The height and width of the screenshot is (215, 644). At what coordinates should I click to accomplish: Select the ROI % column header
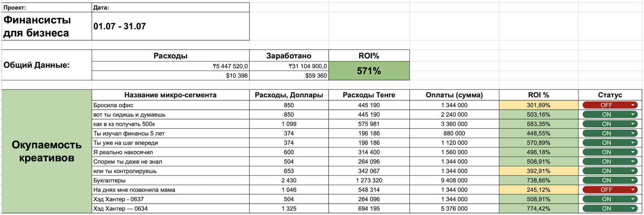coord(539,95)
